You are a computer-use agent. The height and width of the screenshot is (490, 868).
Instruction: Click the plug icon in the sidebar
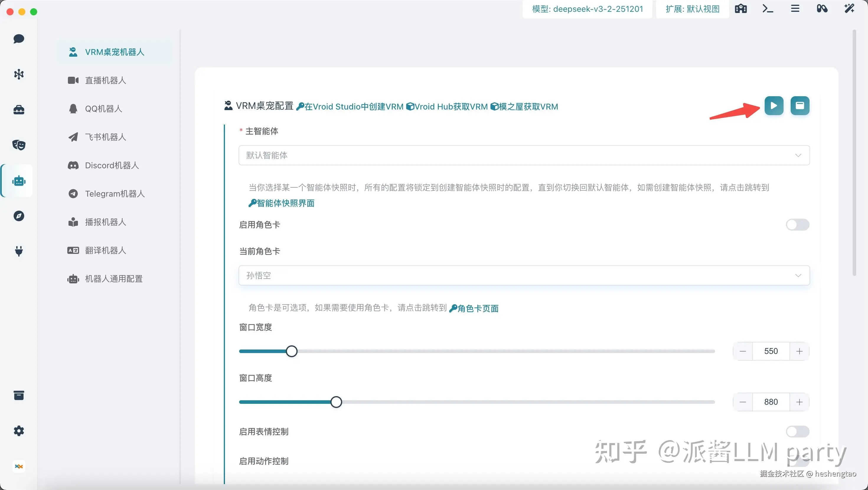pyautogui.click(x=19, y=251)
